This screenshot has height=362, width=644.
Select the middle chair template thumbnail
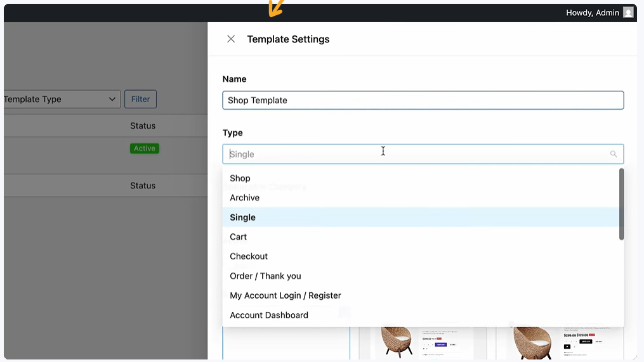(x=423, y=343)
